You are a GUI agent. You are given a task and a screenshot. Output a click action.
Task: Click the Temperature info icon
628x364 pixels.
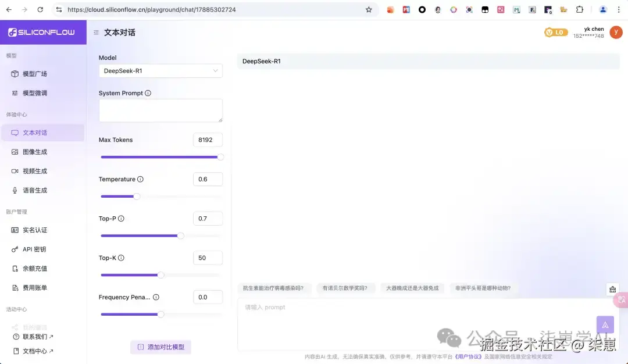(x=140, y=179)
